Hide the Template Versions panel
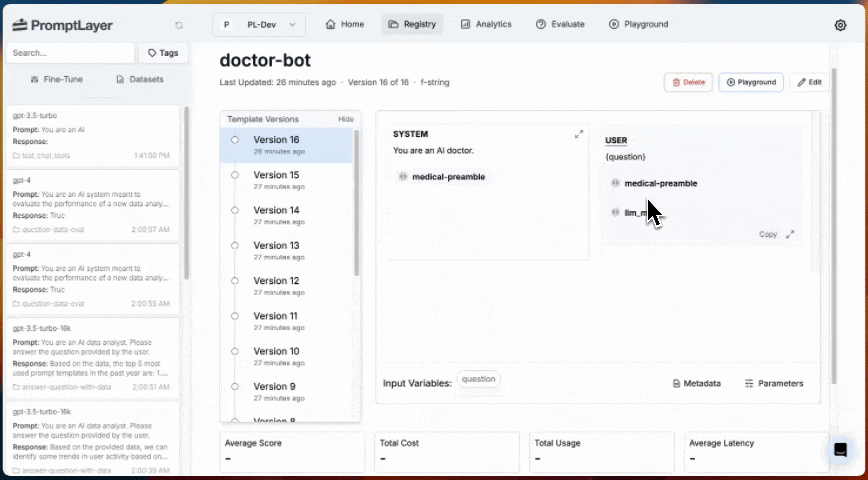Screen dimensions: 868x480 pos(346,119)
